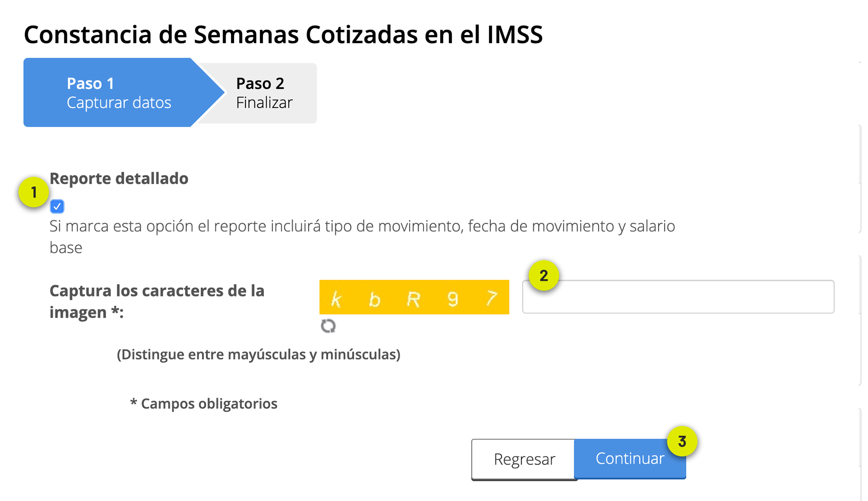Click the captcha characters input field
868x501 pixels.
point(678,297)
